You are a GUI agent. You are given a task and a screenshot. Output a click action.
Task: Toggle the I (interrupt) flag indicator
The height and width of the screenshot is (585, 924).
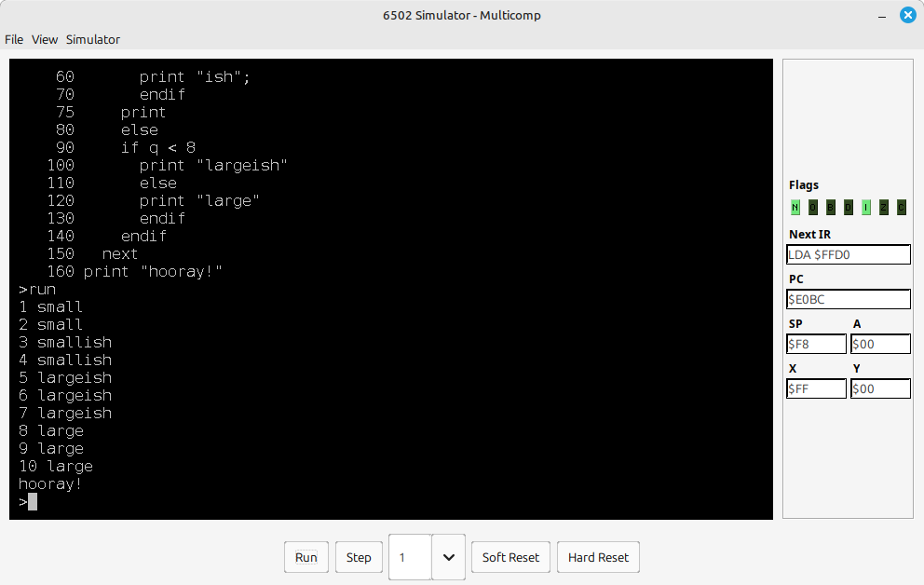866,208
